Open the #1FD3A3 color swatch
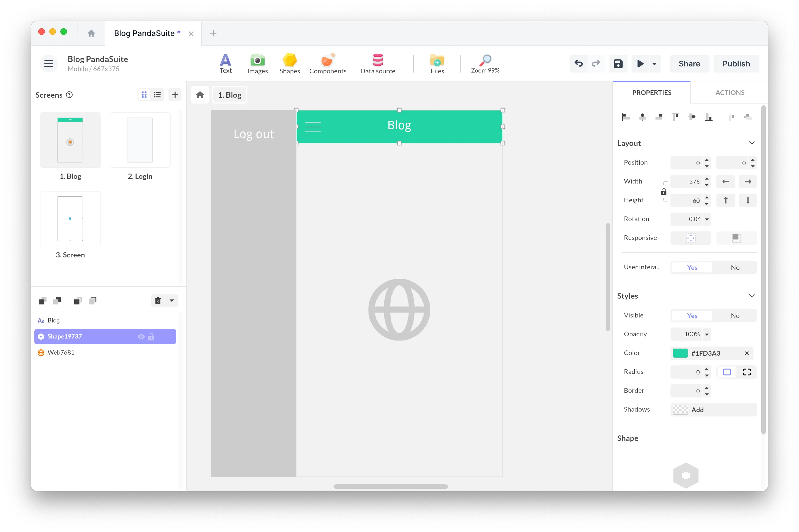Screen dimensions: 799x532 coord(681,353)
